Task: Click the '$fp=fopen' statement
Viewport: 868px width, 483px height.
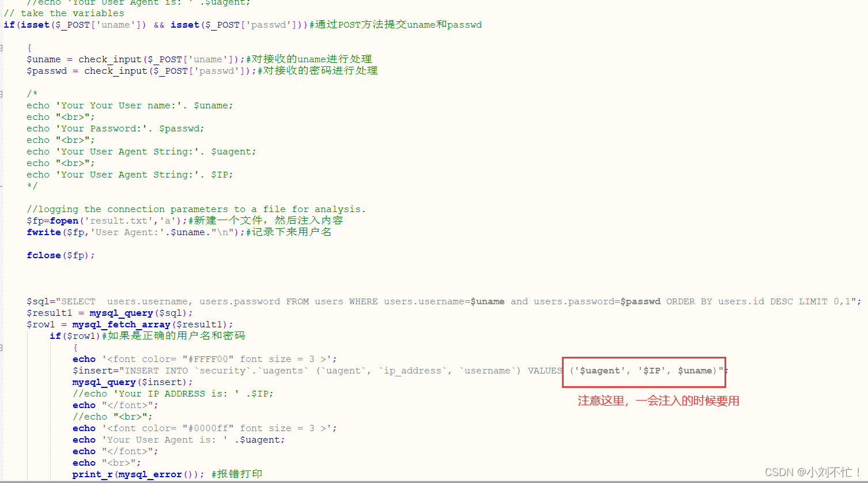Action: (x=107, y=221)
